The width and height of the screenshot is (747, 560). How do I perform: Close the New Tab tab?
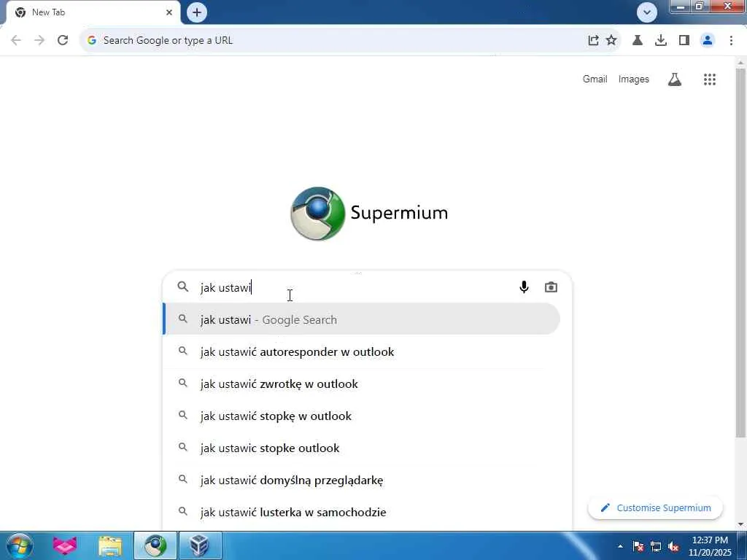coord(169,12)
